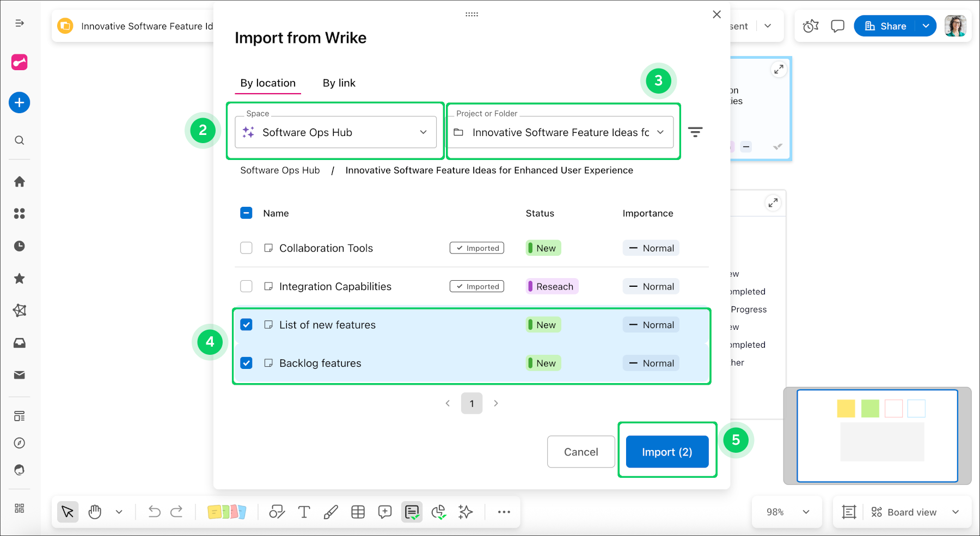Add a comment with the comment tool
The height and width of the screenshot is (536, 980).
[x=384, y=512]
